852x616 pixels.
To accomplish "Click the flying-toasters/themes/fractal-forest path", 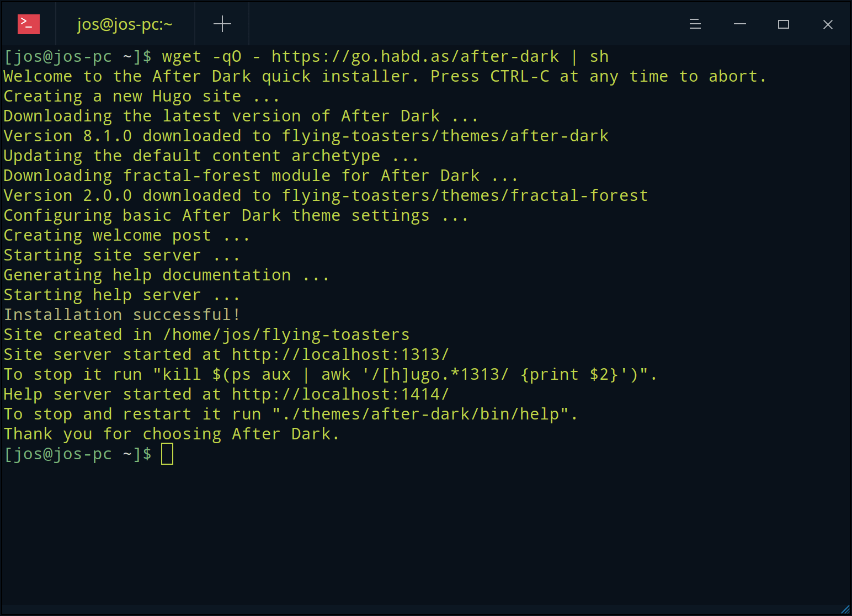I will (465, 195).
